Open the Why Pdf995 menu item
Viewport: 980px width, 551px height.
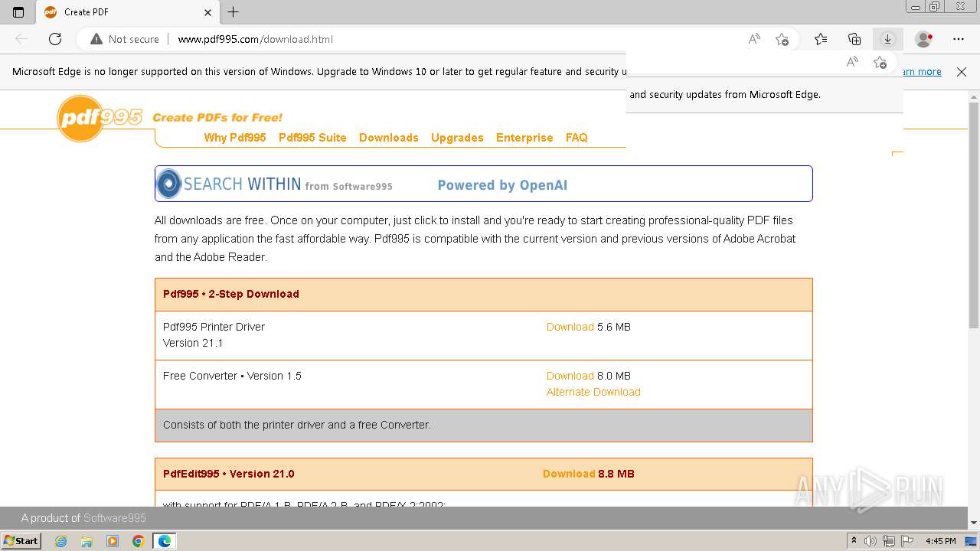(x=235, y=138)
